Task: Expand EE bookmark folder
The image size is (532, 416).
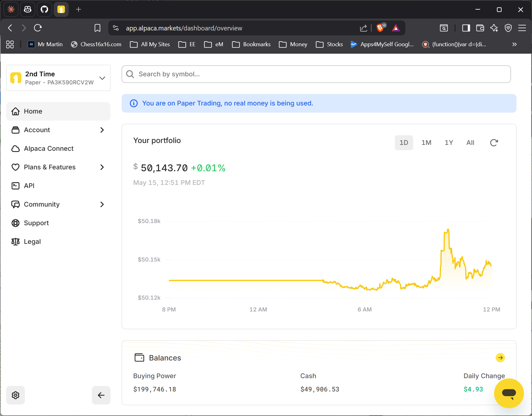Action: 187,44
